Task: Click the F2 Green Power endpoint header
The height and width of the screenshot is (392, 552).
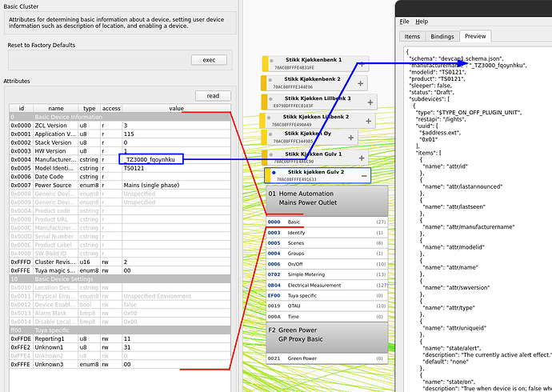Action: coord(327,338)
